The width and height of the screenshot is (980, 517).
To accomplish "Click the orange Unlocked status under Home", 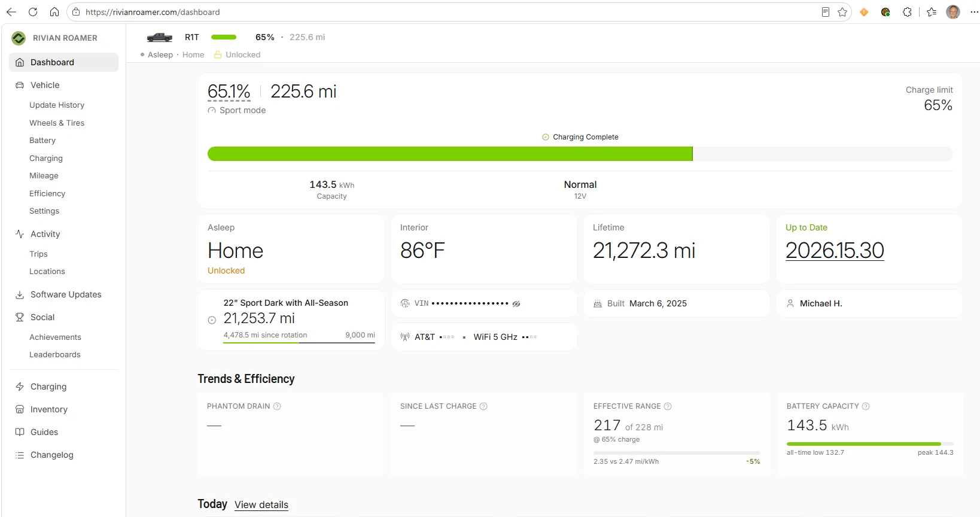I will coord(226,270).
